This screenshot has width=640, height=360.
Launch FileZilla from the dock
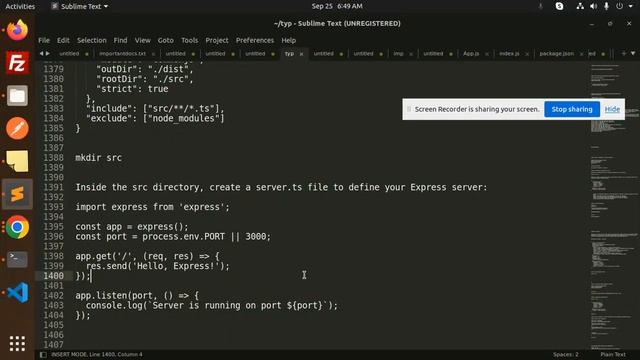(17, 63)
